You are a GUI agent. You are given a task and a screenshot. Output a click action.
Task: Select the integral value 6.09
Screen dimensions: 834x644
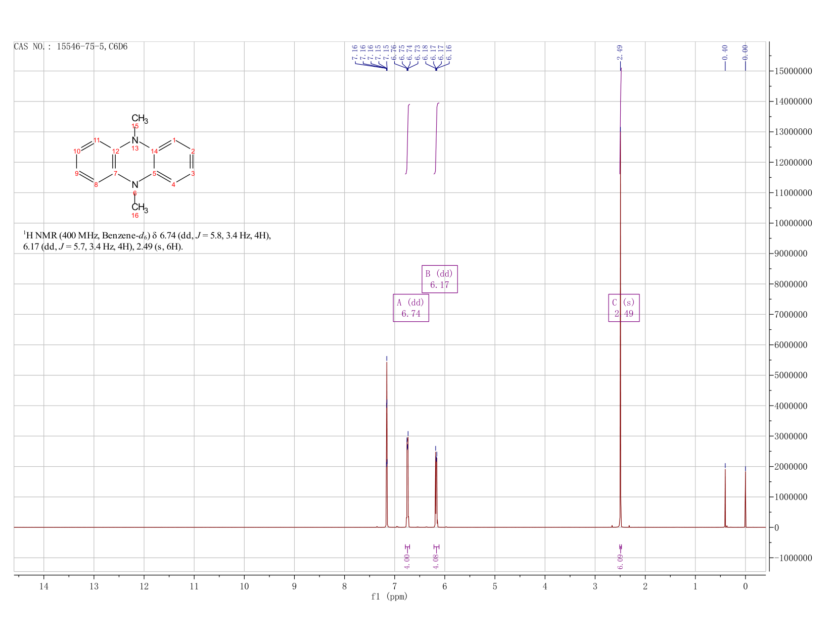click(x=620, y=561)
